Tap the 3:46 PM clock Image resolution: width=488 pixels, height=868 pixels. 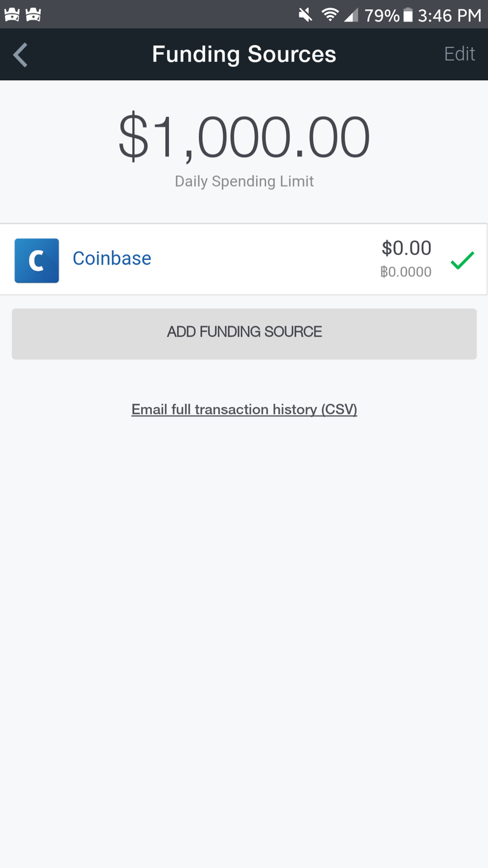coord(449,15)
